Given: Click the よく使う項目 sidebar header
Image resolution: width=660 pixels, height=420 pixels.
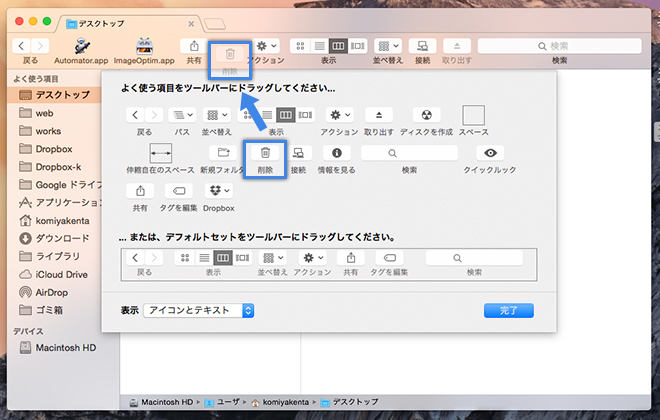Looking at the screenshot, I should 36,79.
